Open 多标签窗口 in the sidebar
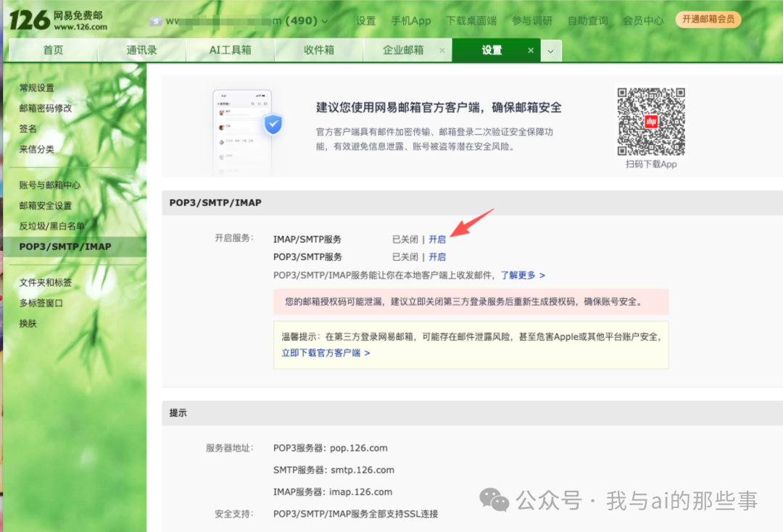Viewport: 783px width, 532px height. point(41,303)
